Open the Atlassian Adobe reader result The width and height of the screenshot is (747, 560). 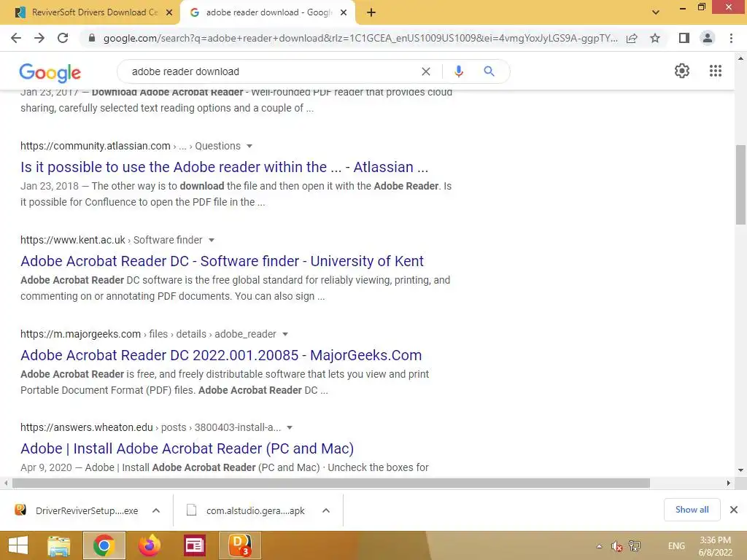[225, 167]
